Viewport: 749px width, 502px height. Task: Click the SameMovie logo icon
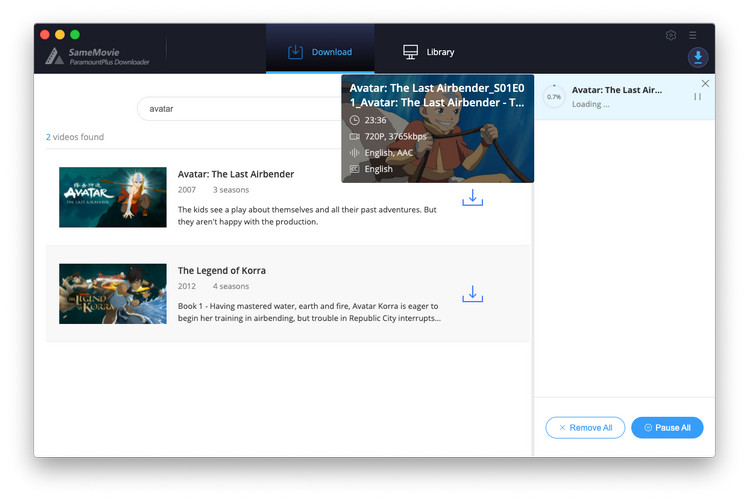coord(54,56)
